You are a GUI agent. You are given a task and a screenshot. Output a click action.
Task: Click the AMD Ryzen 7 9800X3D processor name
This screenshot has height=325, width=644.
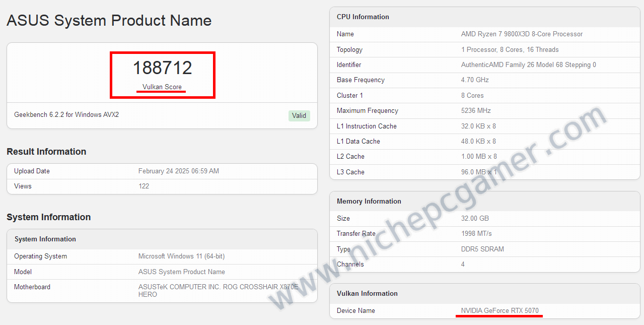coord(522,34)
